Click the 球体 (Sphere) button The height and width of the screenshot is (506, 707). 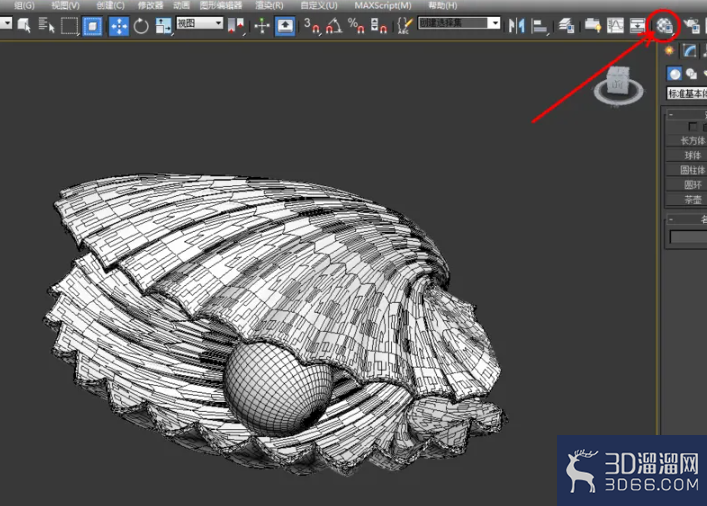(x=686, y=155)
